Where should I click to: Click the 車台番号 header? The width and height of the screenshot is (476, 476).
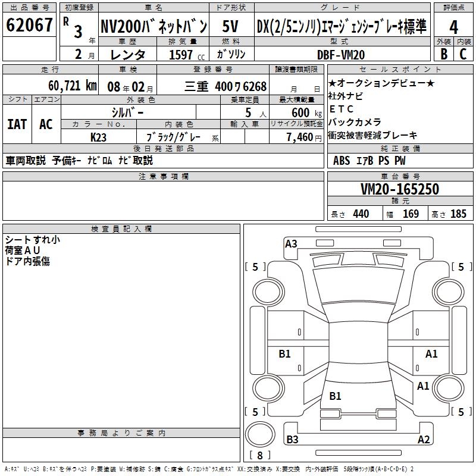(400, 176)
